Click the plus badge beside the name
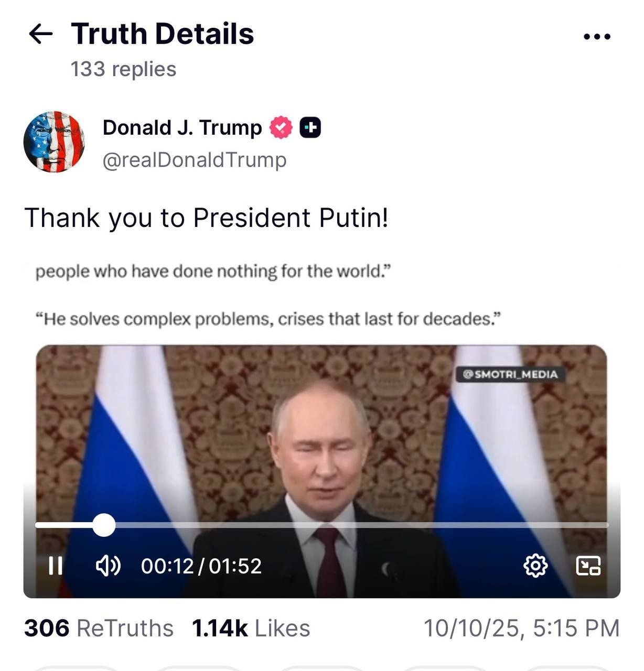 [x=310, y=127]
